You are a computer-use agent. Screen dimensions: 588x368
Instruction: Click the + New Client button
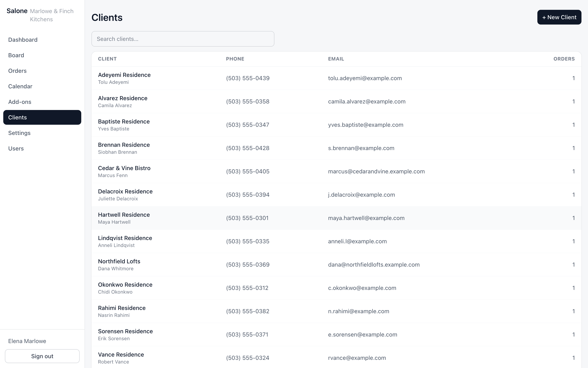click(x=559, y=17)
